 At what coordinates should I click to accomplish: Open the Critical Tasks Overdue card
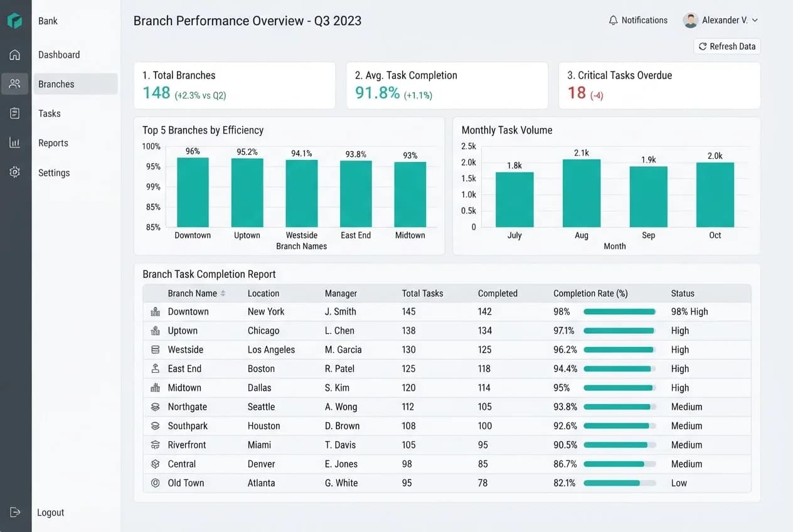point(659,85)
